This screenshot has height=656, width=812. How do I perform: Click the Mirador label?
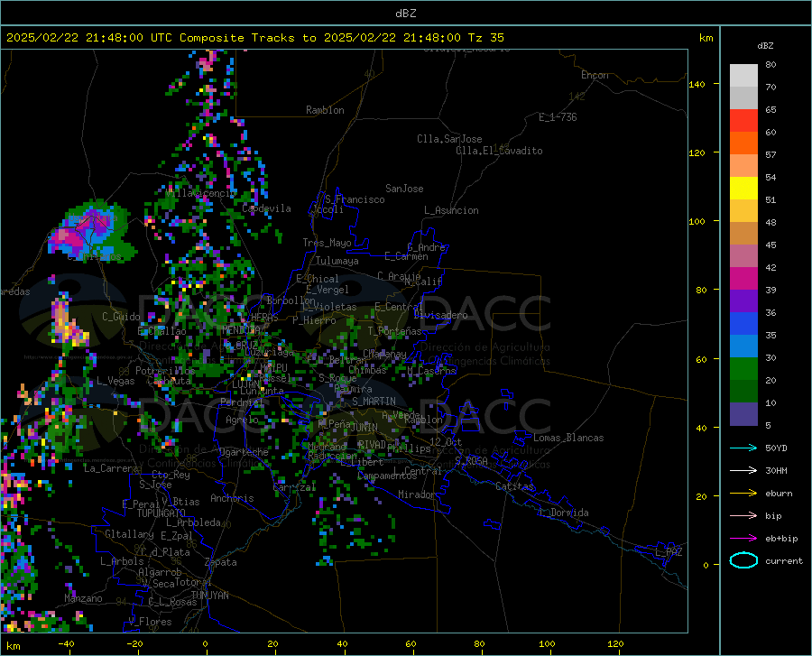[x=417, y=494]
